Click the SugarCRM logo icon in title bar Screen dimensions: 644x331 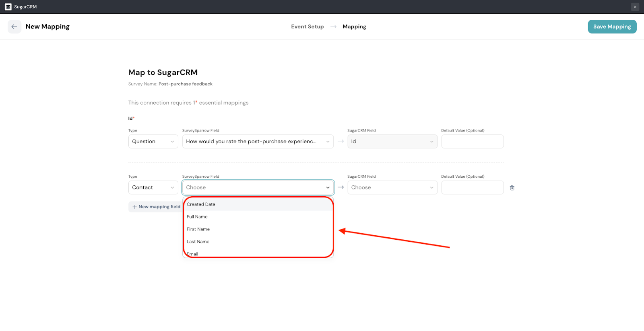click(8, 7)
